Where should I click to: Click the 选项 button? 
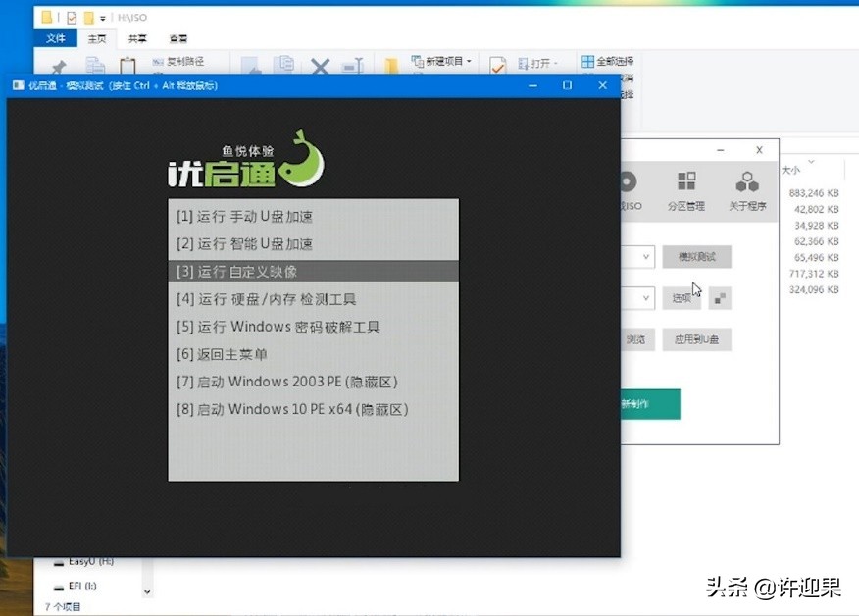(x=682, y=298)
